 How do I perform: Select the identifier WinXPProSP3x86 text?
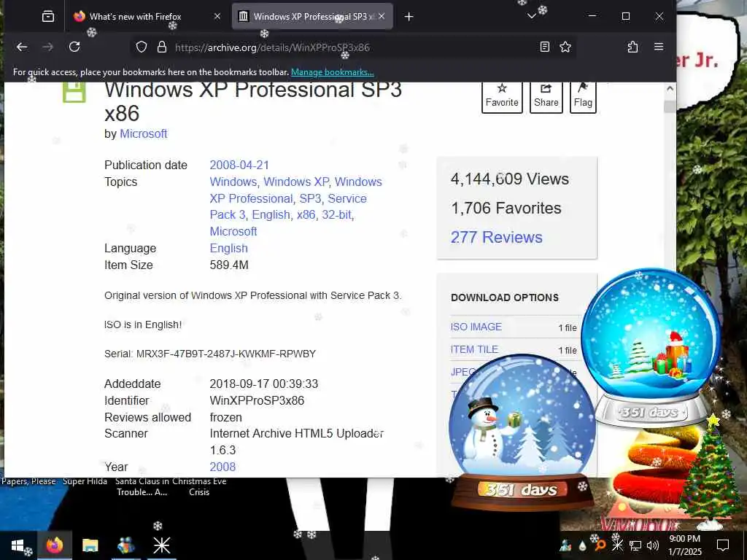(x=257, y=400)
